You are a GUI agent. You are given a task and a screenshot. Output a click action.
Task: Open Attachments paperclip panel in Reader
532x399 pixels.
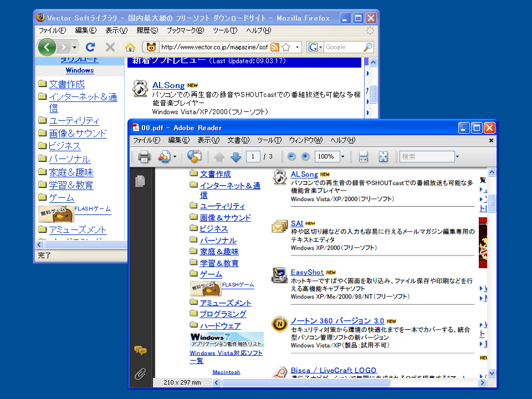(140, 374)
